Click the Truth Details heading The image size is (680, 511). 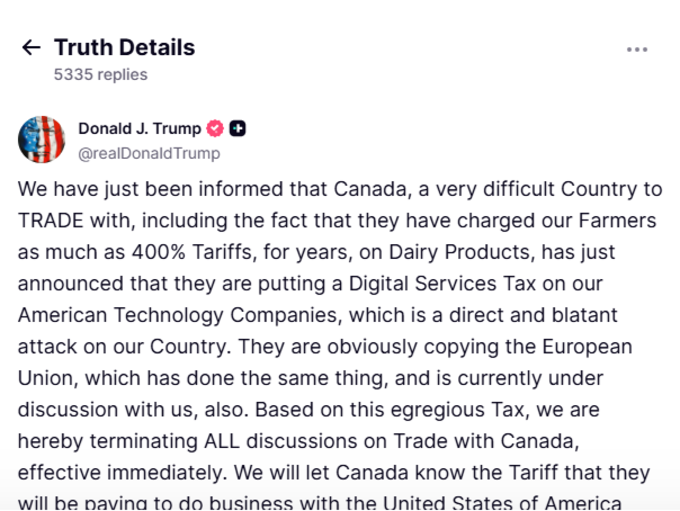124,47
